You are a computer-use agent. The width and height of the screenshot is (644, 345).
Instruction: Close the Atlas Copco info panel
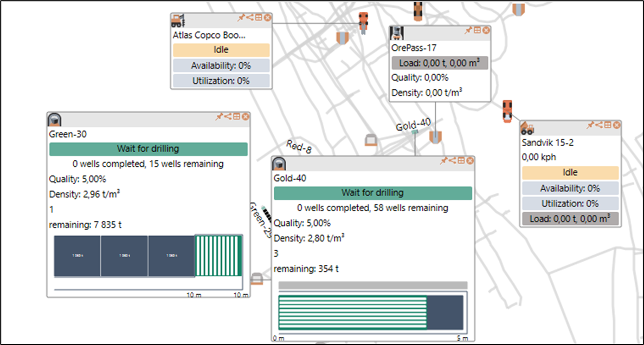[267, 17]
